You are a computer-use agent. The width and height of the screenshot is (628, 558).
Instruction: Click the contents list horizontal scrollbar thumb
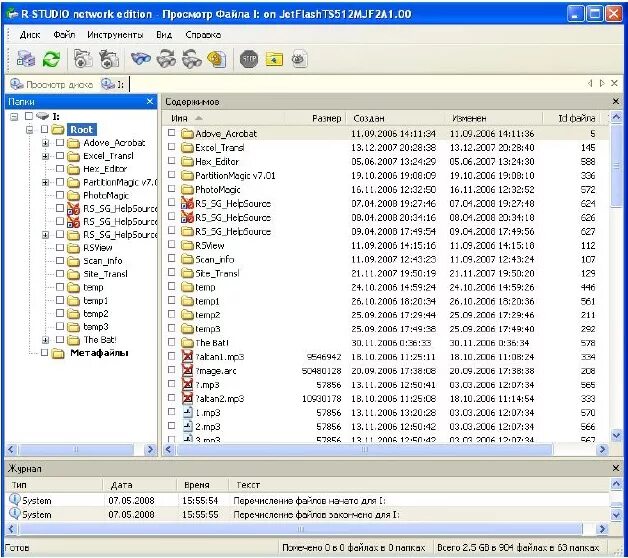[364, 449]
